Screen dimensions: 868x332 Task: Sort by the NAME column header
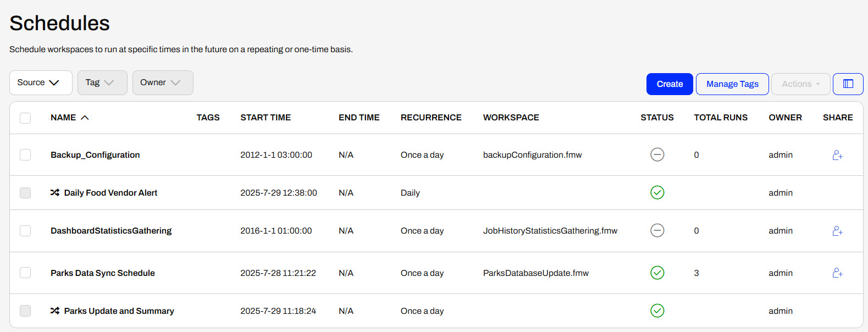tap(64, 118)
